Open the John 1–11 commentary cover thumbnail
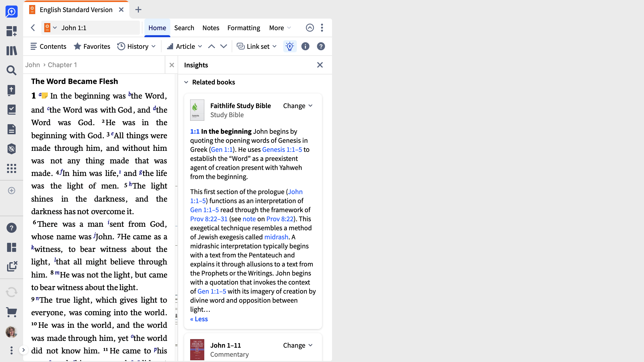Viewport: 644px width, 362px height. [197, 350]
